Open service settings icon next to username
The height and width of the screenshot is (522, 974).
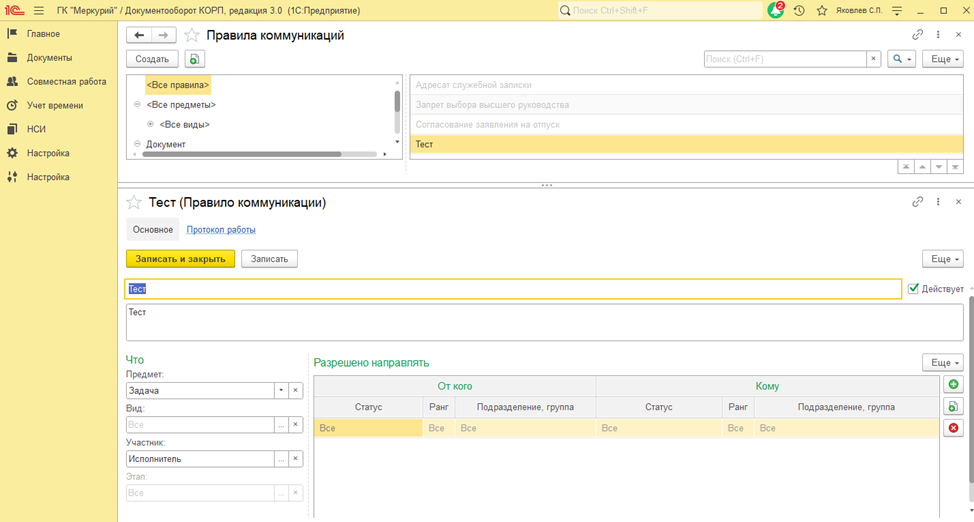click(x=897, y=11)
